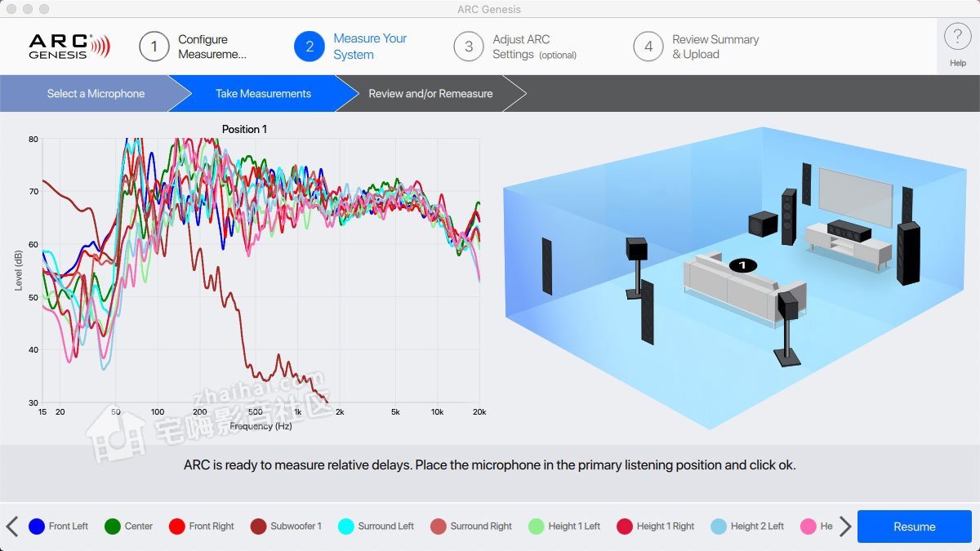Click the wall speaker on left wall
Image resolution: width=980 pixels, height=551 pixels.
click(546, 266)
